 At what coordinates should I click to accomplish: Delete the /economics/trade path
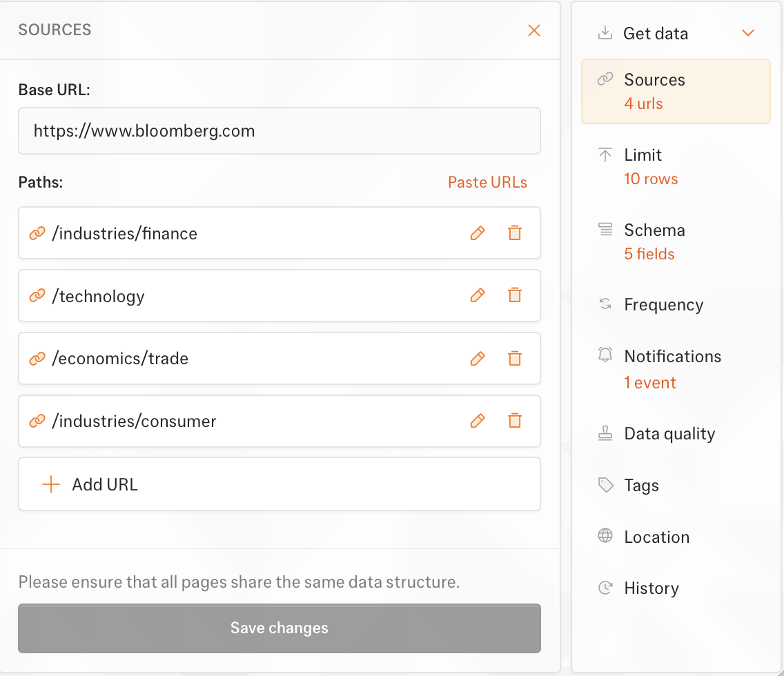[514, 359]
